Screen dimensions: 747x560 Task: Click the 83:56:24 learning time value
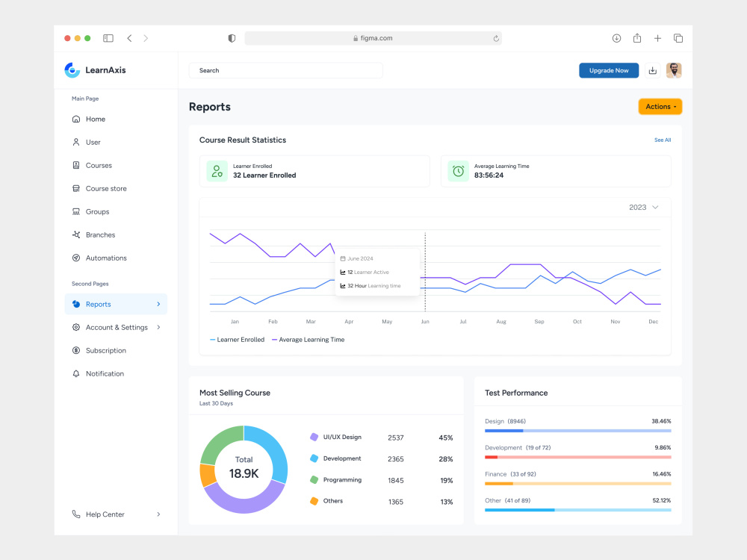pyautogui.click(x=489, y=175)
